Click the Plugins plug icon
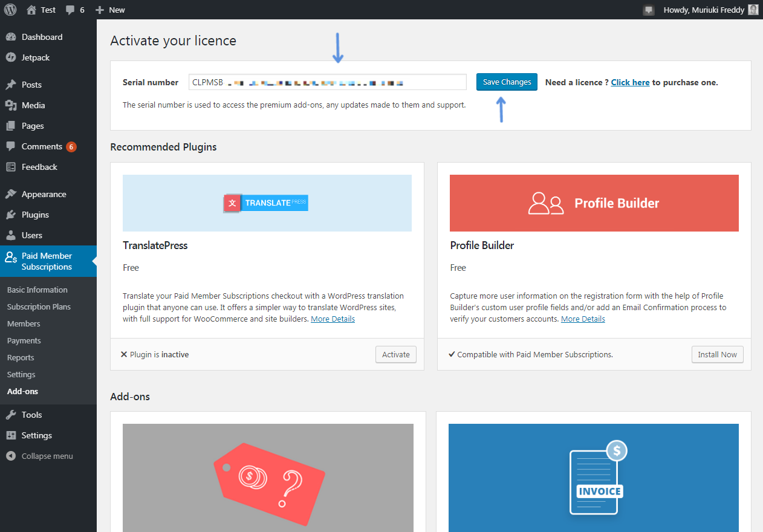 11,215
